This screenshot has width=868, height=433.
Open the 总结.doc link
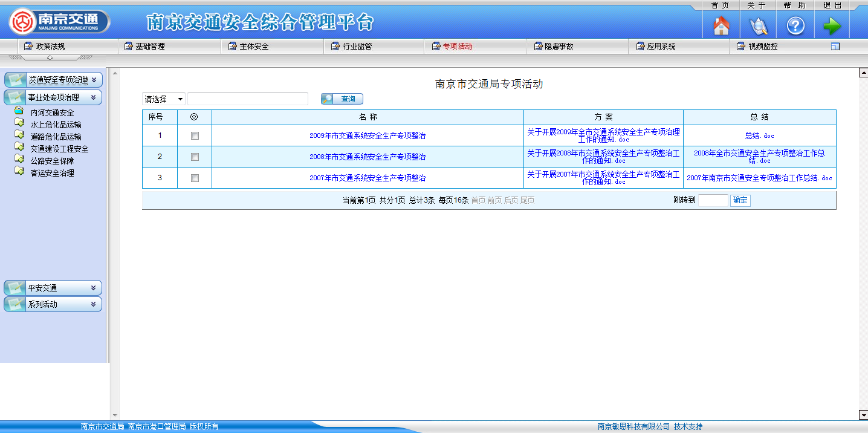point(759,136)
